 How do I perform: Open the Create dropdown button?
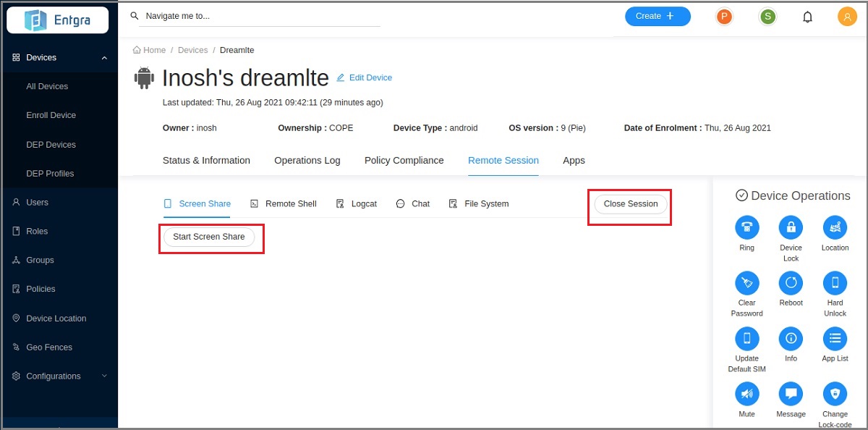(x=657, y=16)
